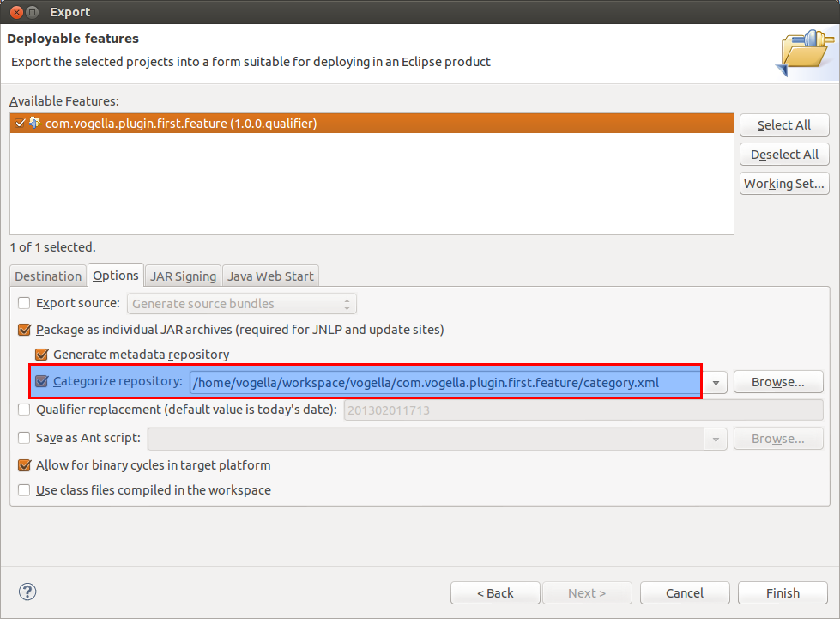Click the Select All button

coord(784,124)
